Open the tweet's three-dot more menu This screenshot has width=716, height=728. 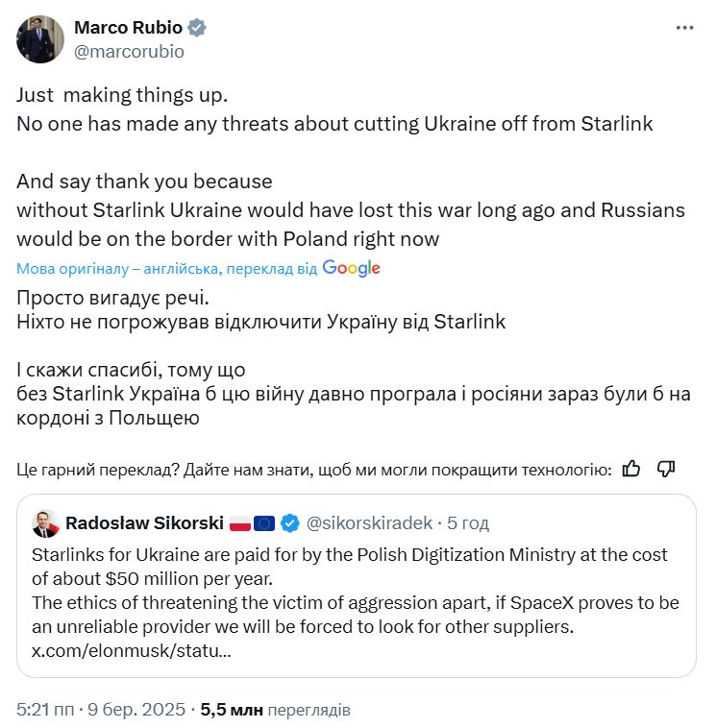tap(684, 28)
